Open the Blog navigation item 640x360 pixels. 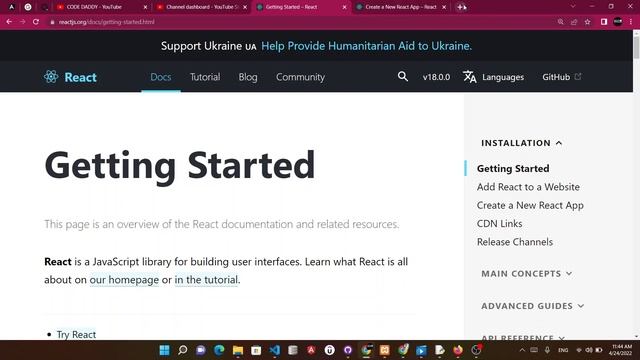point(248,77)
